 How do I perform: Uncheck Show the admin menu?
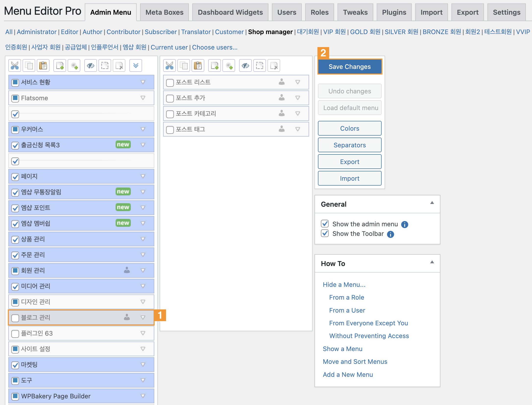325,224
